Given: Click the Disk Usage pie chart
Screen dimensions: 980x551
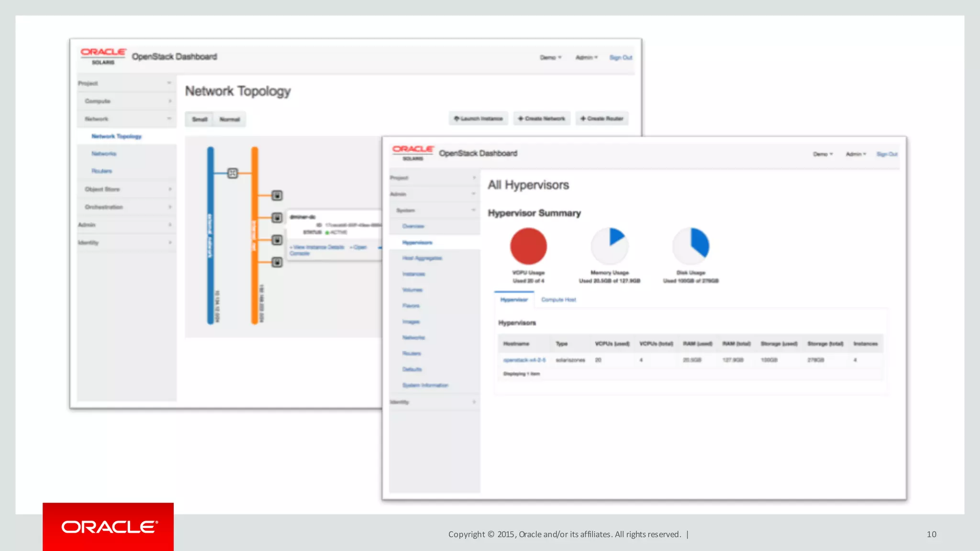Looking at the screenshot, I should click(x=690, y=246).
